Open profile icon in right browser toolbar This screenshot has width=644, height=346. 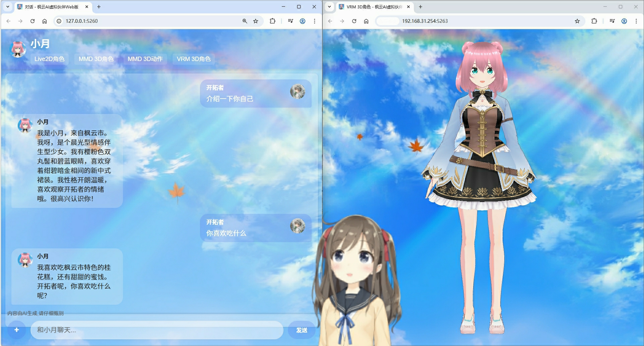(624, 21)
